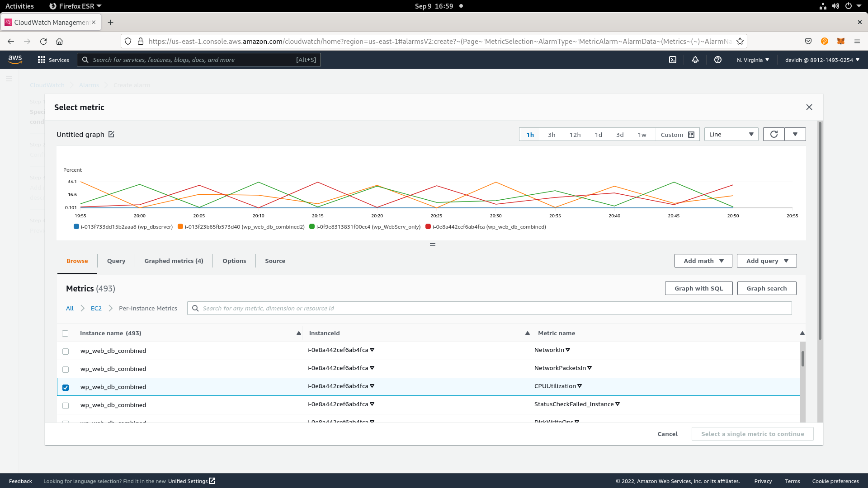The image size is (868, 488).
Task: Expand the Add math dropdown
Action: click(703, 261)
